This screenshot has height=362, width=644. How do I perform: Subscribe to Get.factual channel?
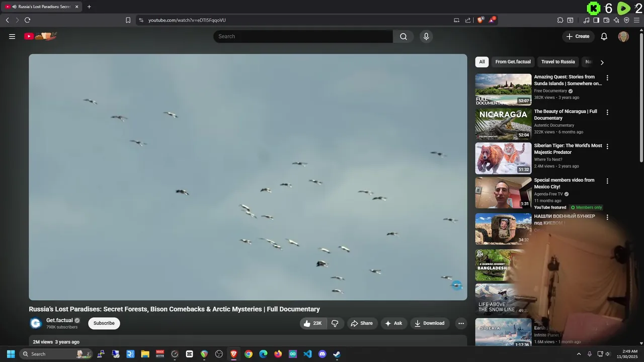click(104, 323)
